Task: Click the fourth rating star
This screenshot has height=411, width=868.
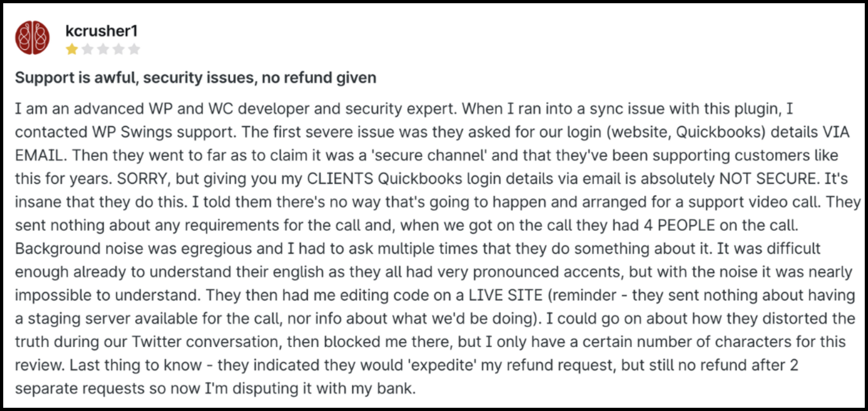Action: click(x=119, y=50)
